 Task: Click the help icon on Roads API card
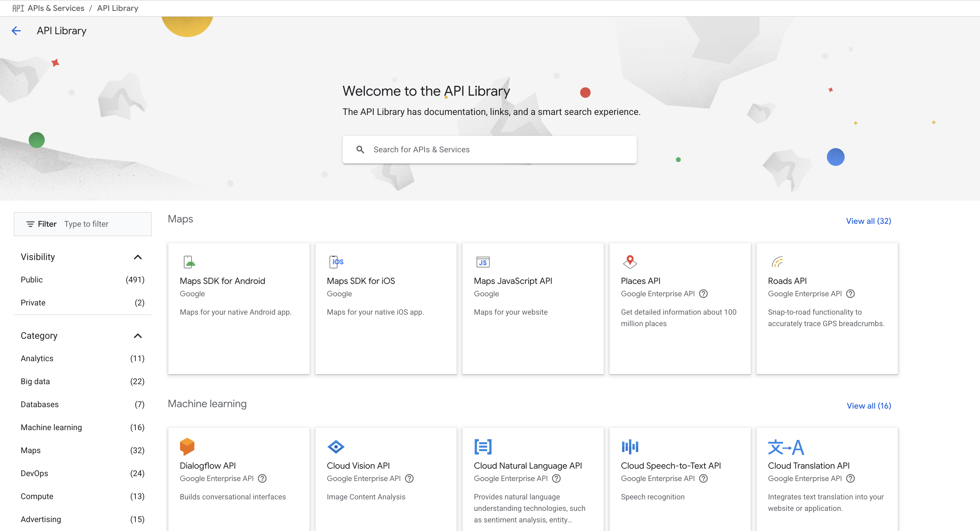point(850,294)
